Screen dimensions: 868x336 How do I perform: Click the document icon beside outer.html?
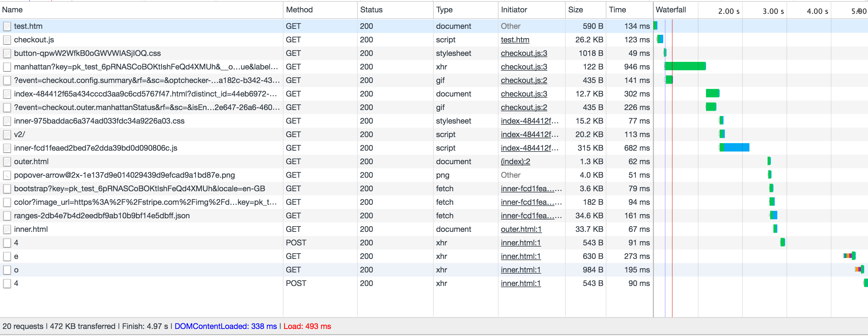7,162
